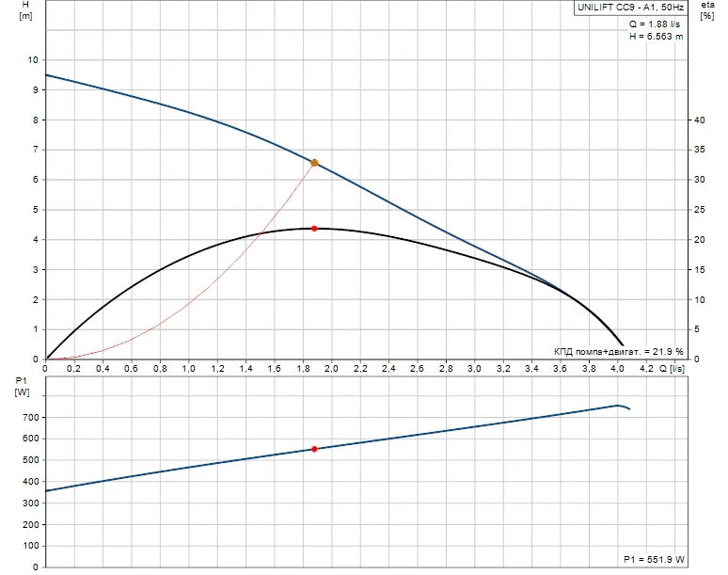Click the 2,0 tick on the Q axis

[331, 369]
